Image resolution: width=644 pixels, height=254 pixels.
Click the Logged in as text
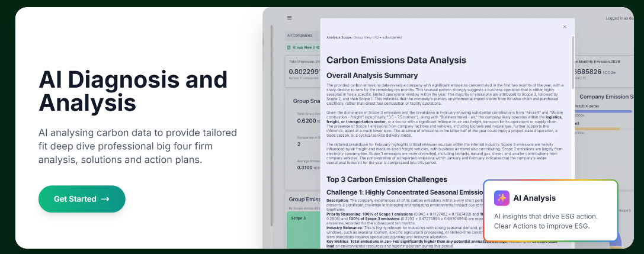tap(620, 18)
